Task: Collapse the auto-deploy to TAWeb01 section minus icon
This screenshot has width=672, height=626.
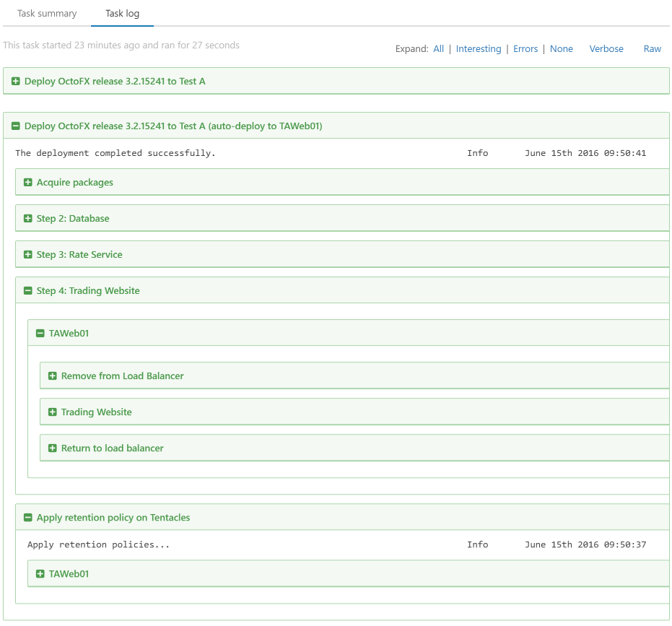Action: tap(16, 126)
